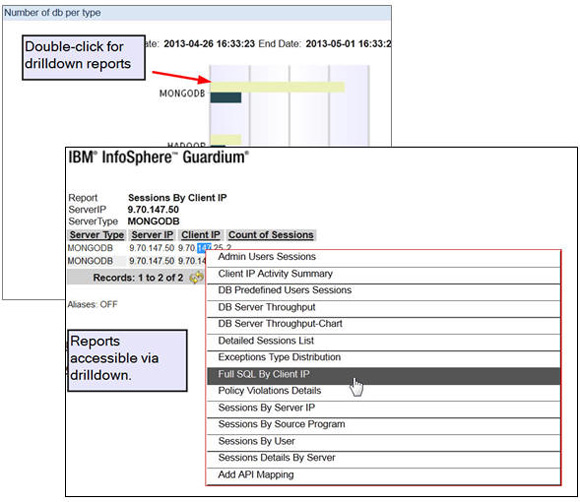Select Full SQL By Client IP
580x502 pixels.
click(x=384, y=375)
